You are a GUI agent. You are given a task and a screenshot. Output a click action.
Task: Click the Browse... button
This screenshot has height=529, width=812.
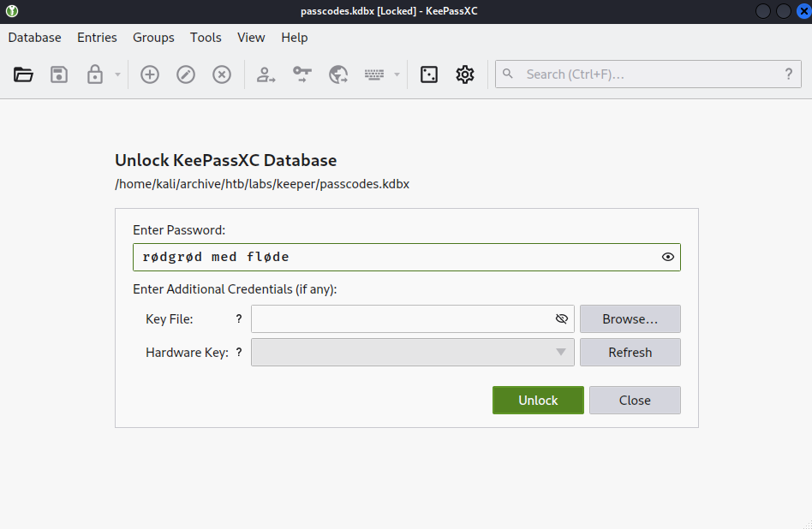[x=630, y=318]
